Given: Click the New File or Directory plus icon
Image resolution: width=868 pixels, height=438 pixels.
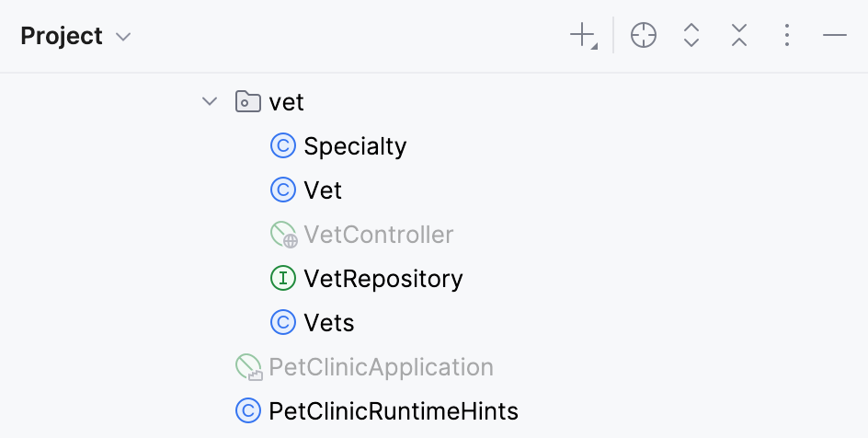Looking at the screenshot, I should tap(583, 36).
